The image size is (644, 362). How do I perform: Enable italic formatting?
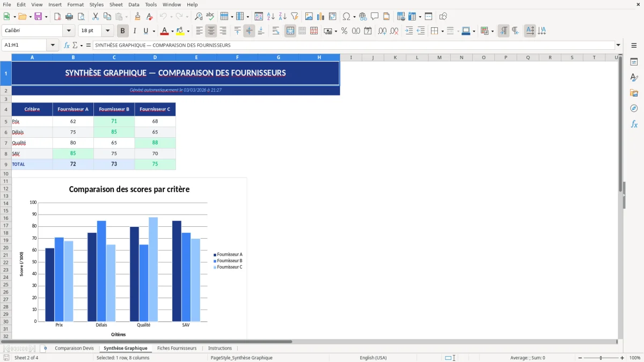click(134, 31)
